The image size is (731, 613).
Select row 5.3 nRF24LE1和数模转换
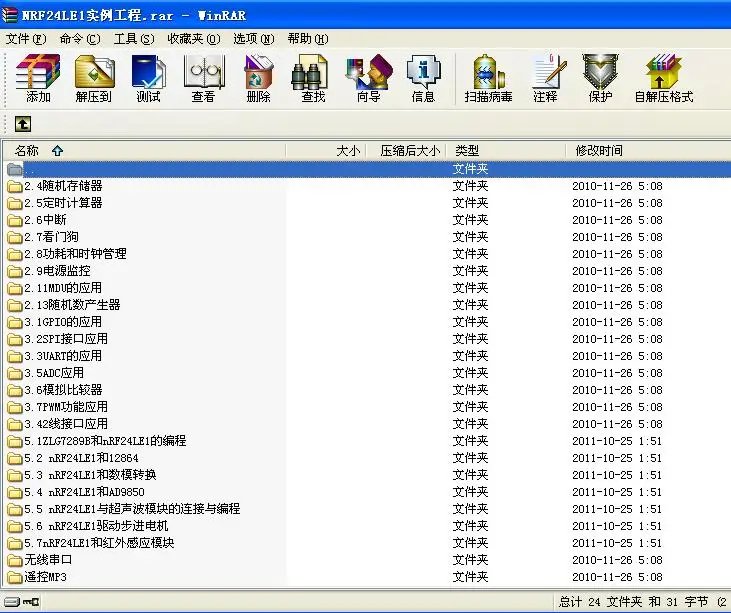368,475
